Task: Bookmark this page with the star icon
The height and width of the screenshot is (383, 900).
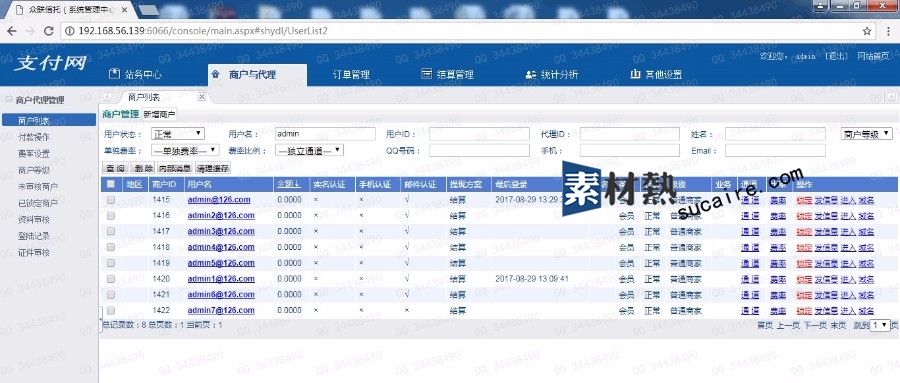Action: pyautogui.click(x=867, y=31)
